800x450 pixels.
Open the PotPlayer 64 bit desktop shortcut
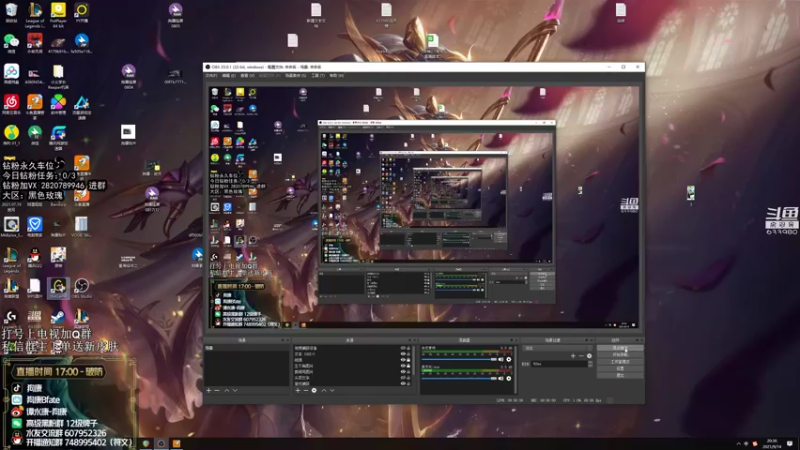pos(58,14)
